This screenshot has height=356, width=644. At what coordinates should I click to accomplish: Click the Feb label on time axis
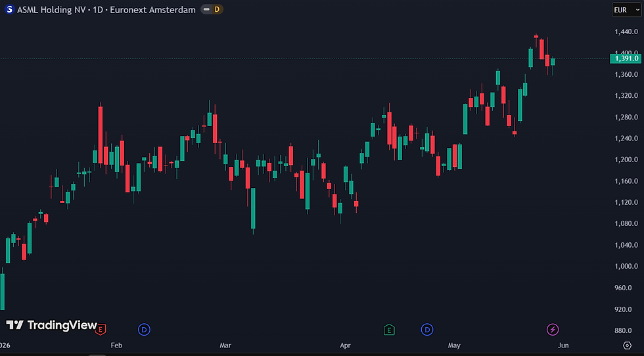pyautogui.click(x=117, y=345)
